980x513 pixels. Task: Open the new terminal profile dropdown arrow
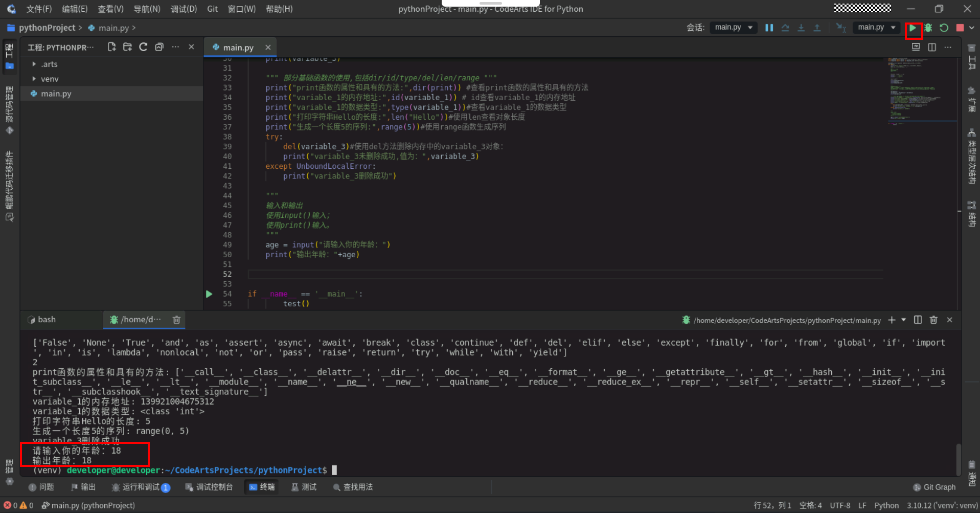point(903,320)
